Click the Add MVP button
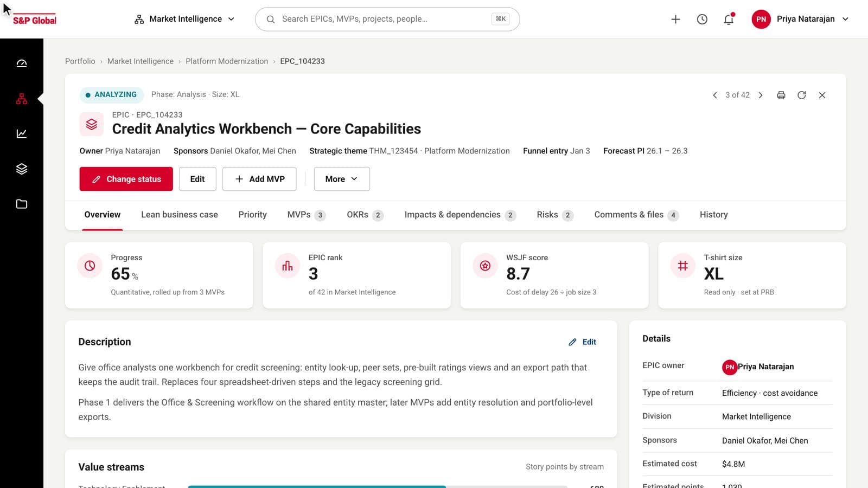868x488 pixels. pyautogui.click(x=259, y=179)
